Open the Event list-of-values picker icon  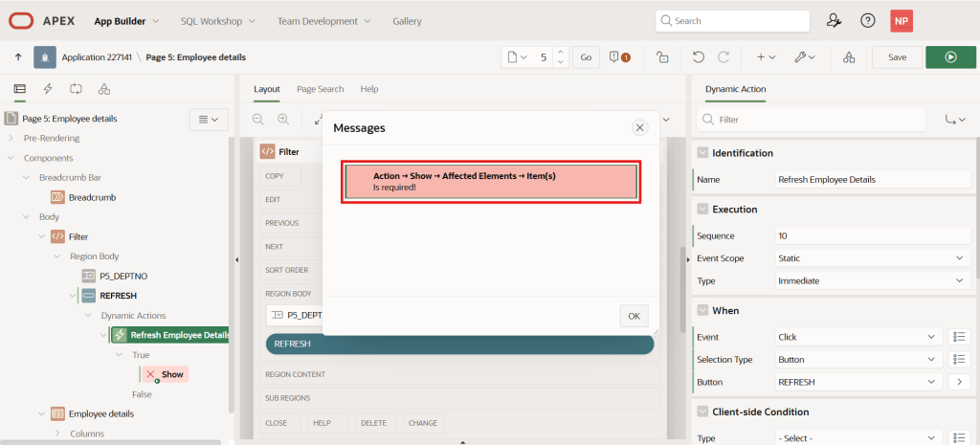pyautogui.click(x=959, y=337)
